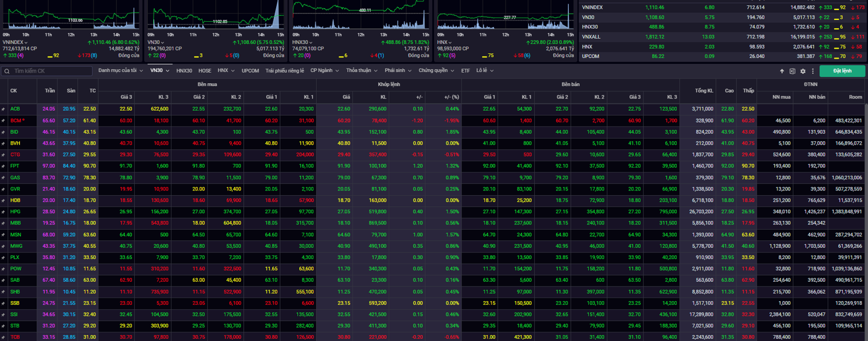The height and width of the screenshot is (341, 868).
Task: Click the green Đặt lệnh button
Action: [843, 71]
